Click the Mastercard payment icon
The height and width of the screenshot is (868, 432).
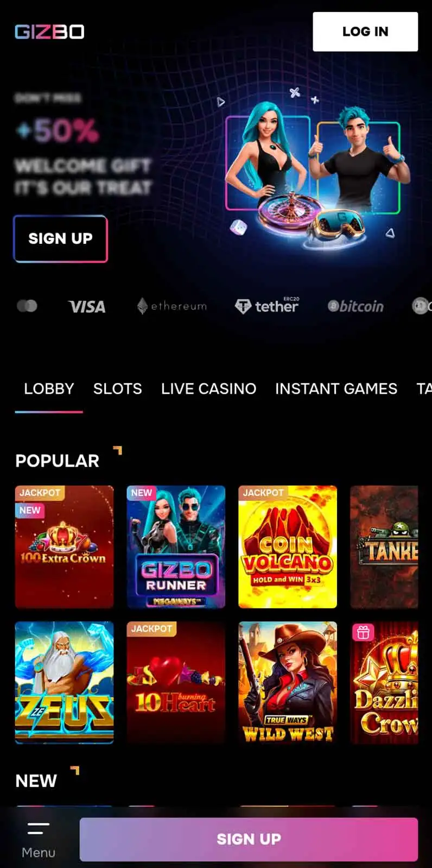[27, 306]
